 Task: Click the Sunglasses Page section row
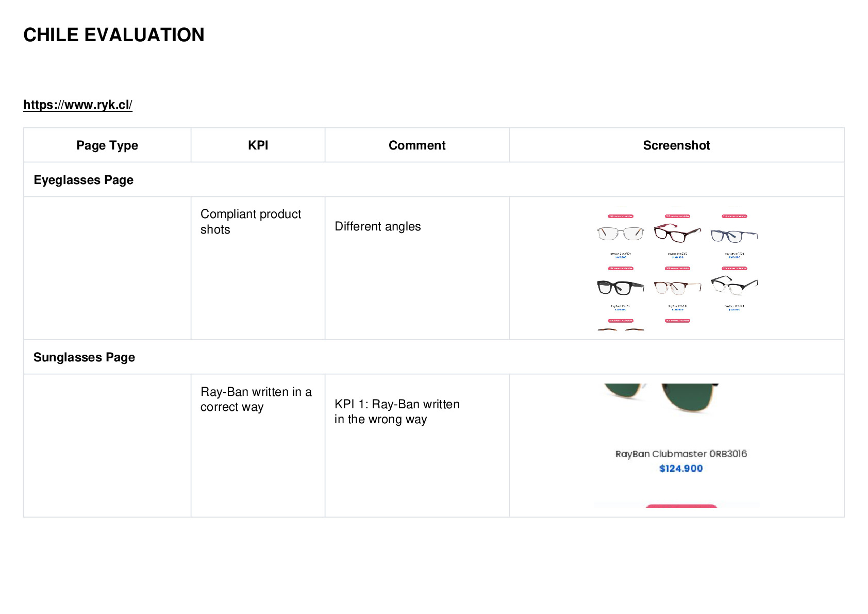pos(434,357)
